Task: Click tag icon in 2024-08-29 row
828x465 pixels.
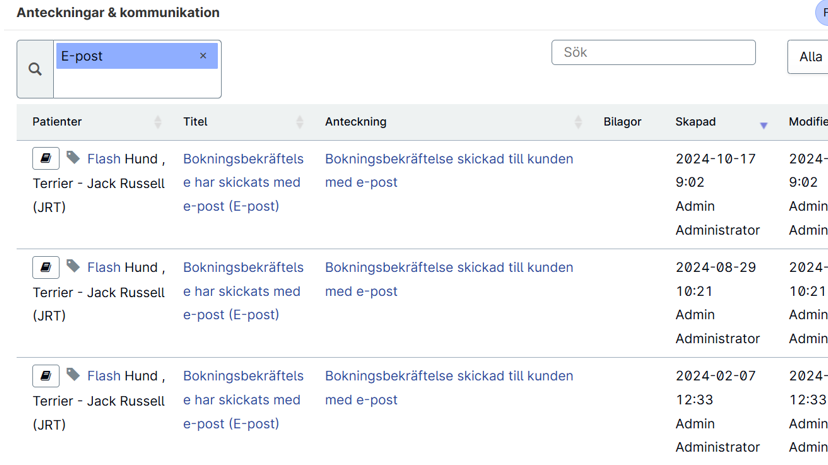Action: 73,266
